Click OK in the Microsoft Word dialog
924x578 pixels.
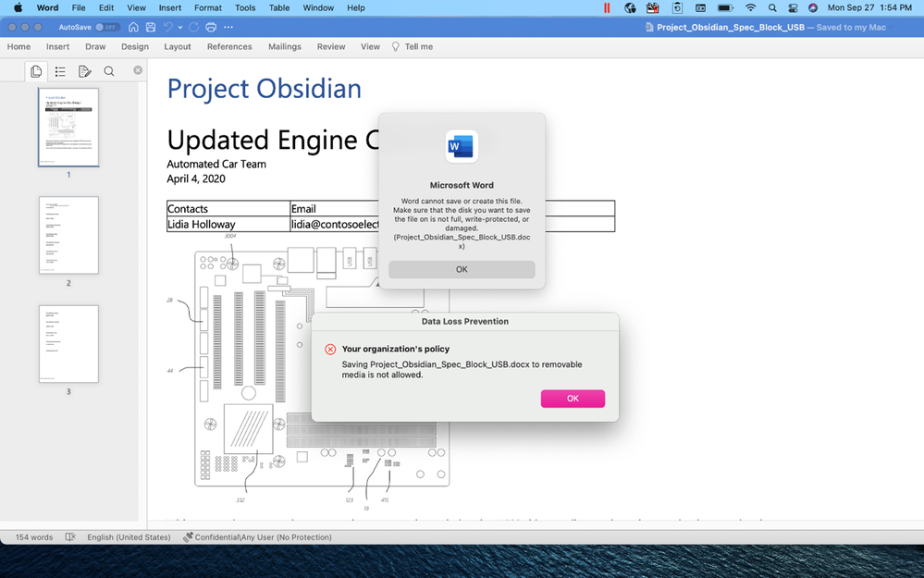point(462,269)
